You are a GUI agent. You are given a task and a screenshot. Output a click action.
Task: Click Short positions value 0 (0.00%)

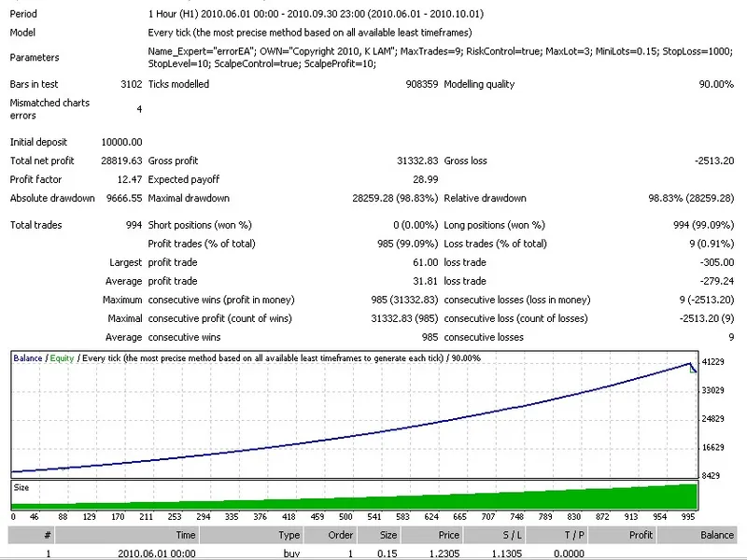click(416, 225)
